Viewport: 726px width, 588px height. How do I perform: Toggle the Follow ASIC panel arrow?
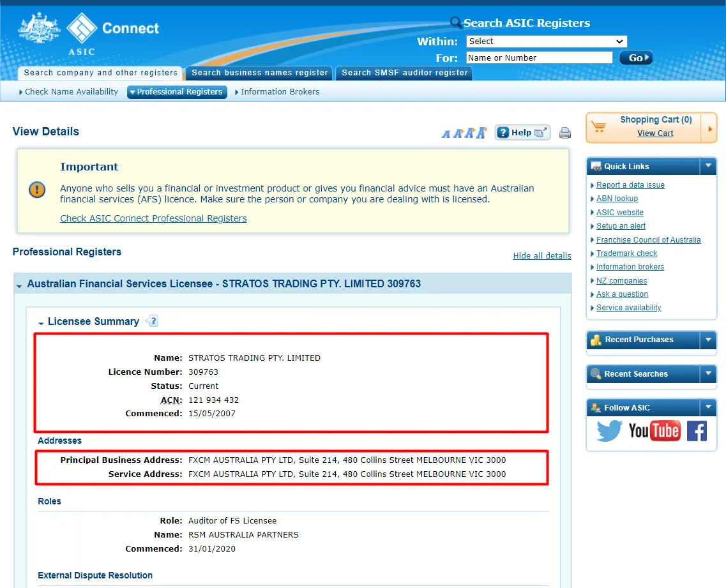click(708, 407)
